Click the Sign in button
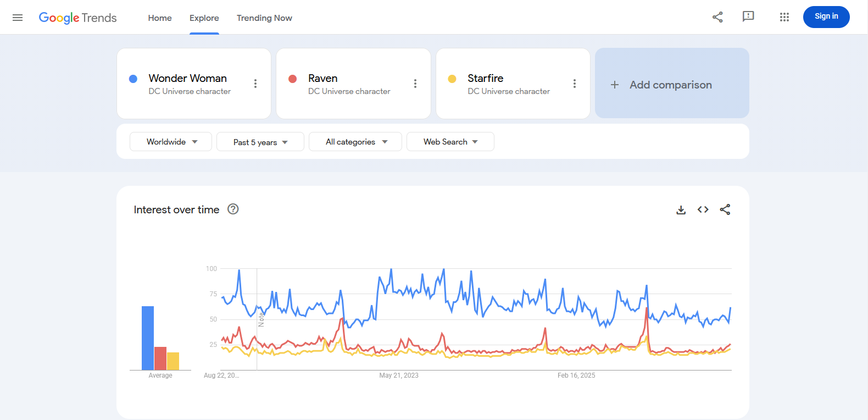868x420 pixels. [x=826, y=17]
